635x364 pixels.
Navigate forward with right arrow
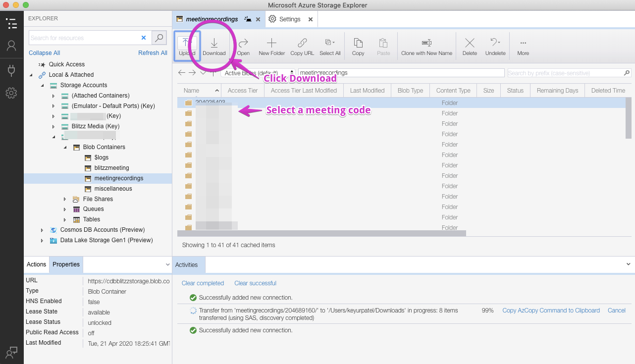click(x=192, y=73)
